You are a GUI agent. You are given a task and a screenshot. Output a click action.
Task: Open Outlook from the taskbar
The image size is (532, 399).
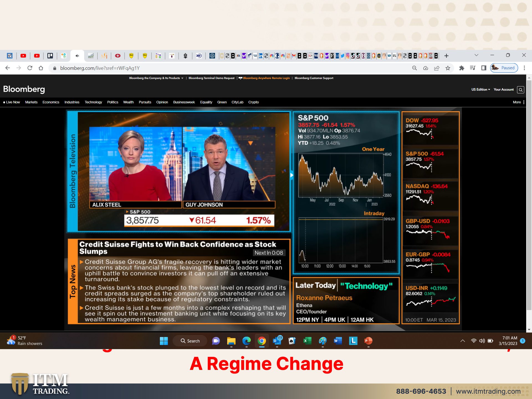click(x=277, y=341)
